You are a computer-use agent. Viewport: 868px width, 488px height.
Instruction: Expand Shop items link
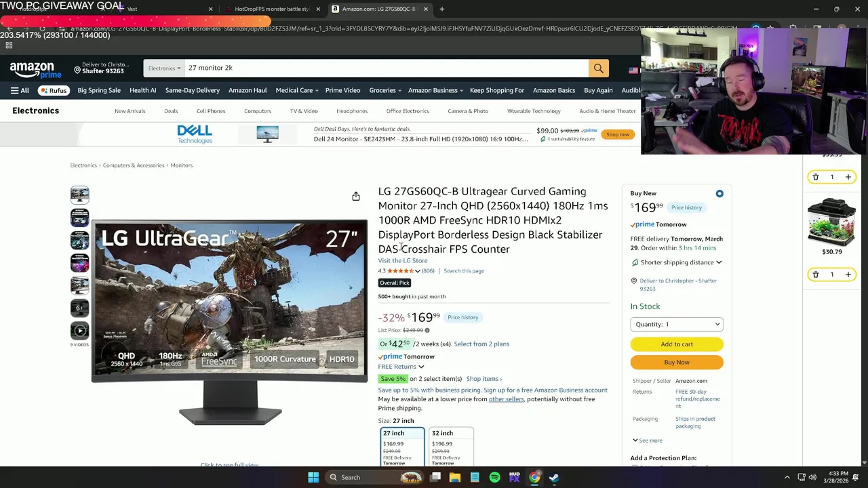coord(484,379)
